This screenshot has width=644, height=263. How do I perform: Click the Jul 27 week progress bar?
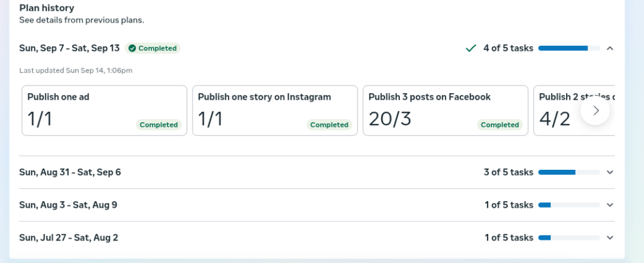[569, 238]
